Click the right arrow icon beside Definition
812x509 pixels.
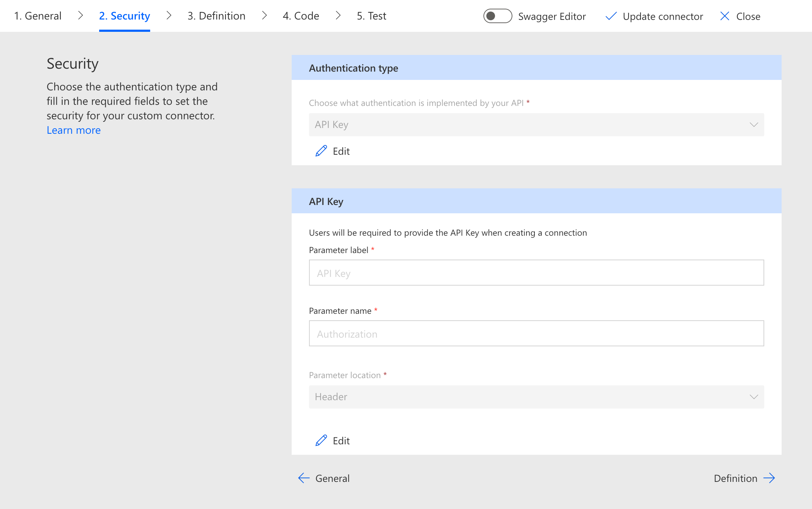(x=769, y=478)
